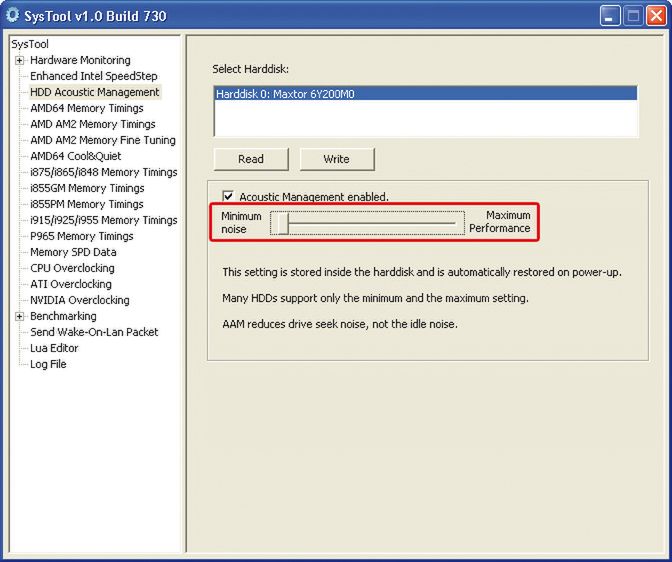Open the Lua Editor page
Viewport: 672px width, 562px height.
pyautogui.click(x=54, y=348)
